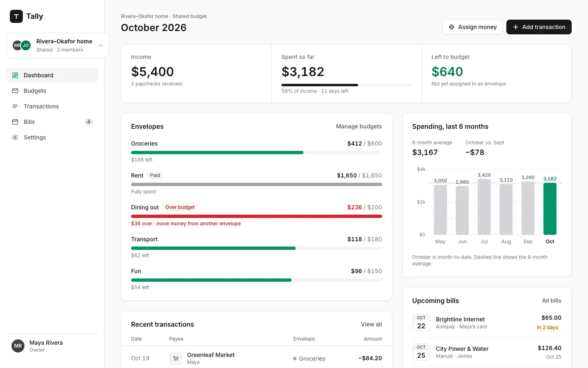Select the green Oct bar in chart
588x368 pixels.
coord(550,209)
